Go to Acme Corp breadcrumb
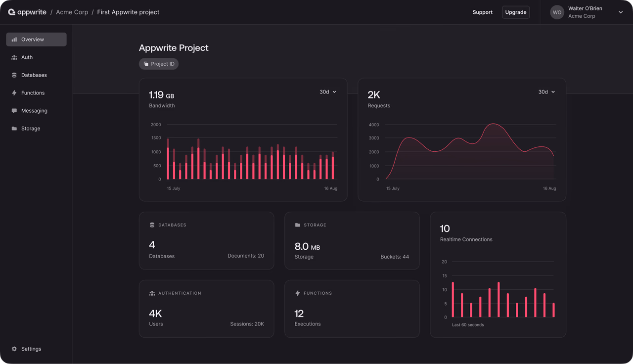The width and height of the screenshot is (633, 364). 72,12
